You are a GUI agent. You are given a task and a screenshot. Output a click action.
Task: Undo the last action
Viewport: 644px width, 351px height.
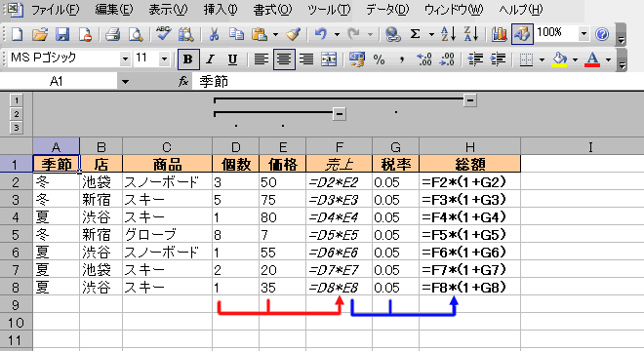(321, 34)
